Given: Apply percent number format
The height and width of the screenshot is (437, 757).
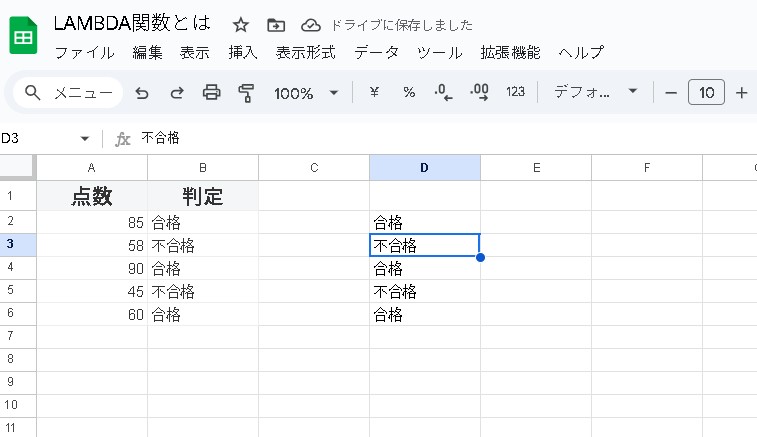Looking at the screenshot, I should (409, 93).
